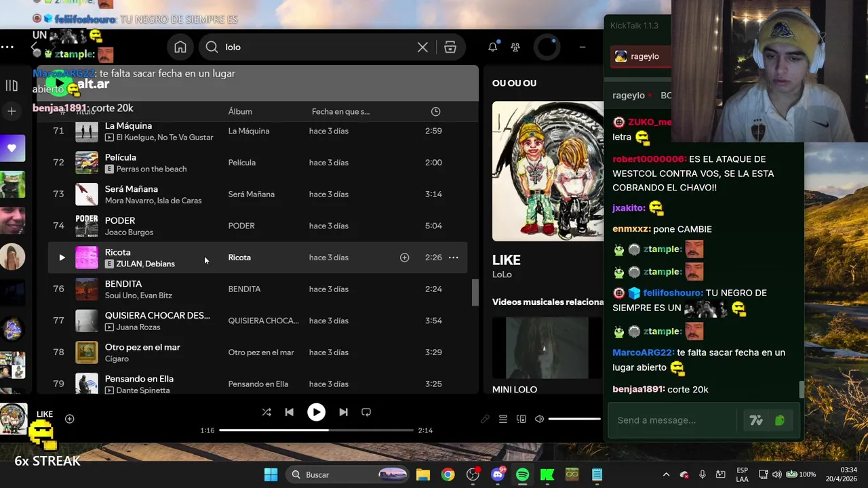Open the PODER album link
This screenshot has height=488, width=868.
[241, 226]
